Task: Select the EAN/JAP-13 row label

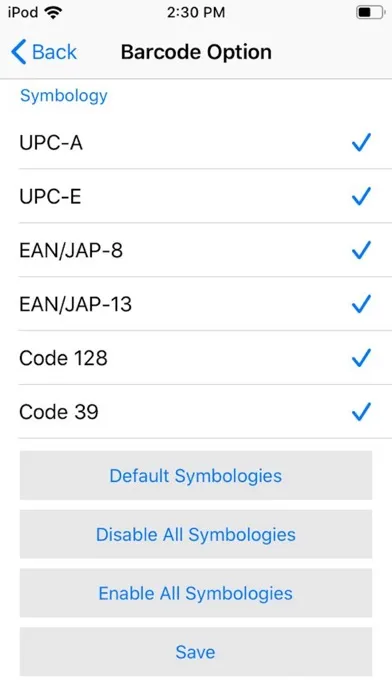Action: pyautogui.click(x=75, y=304)
